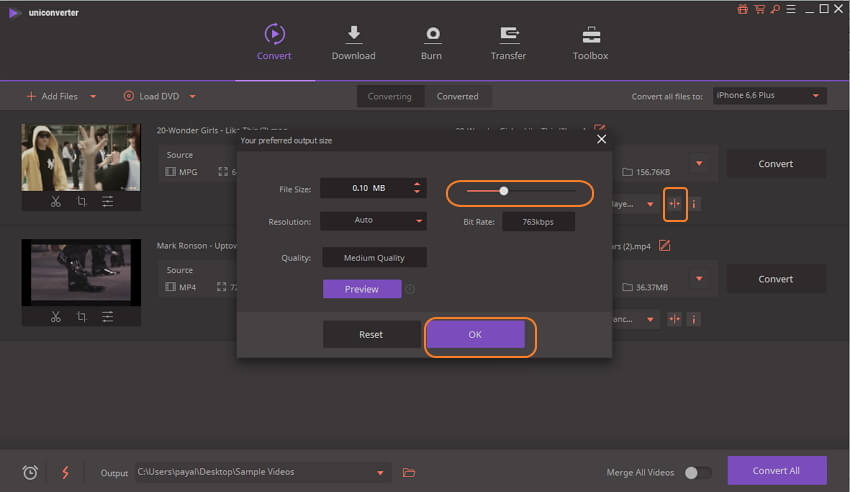The height and width of the screenshot is (492, 850).
Task: Click the File Size input field
Action: [x=365, y=188]
